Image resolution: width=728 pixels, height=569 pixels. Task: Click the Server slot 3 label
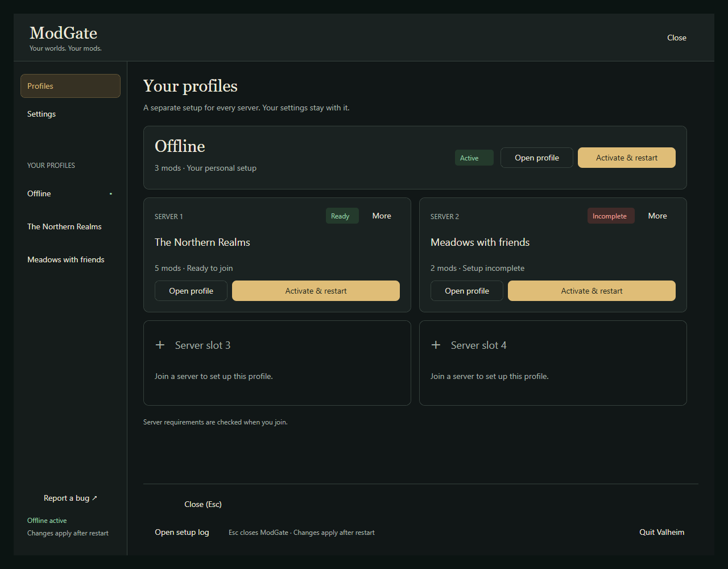click(202, 345)
